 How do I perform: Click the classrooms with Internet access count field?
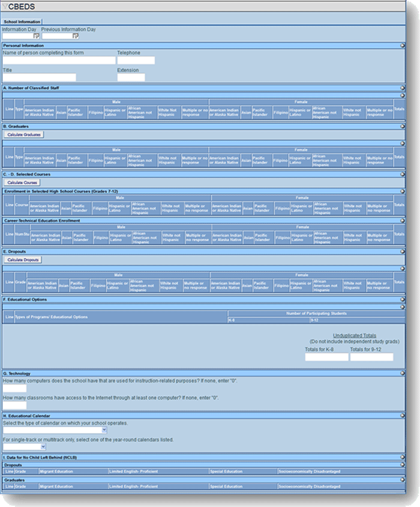pyautogui.click(x=15, y=406)
